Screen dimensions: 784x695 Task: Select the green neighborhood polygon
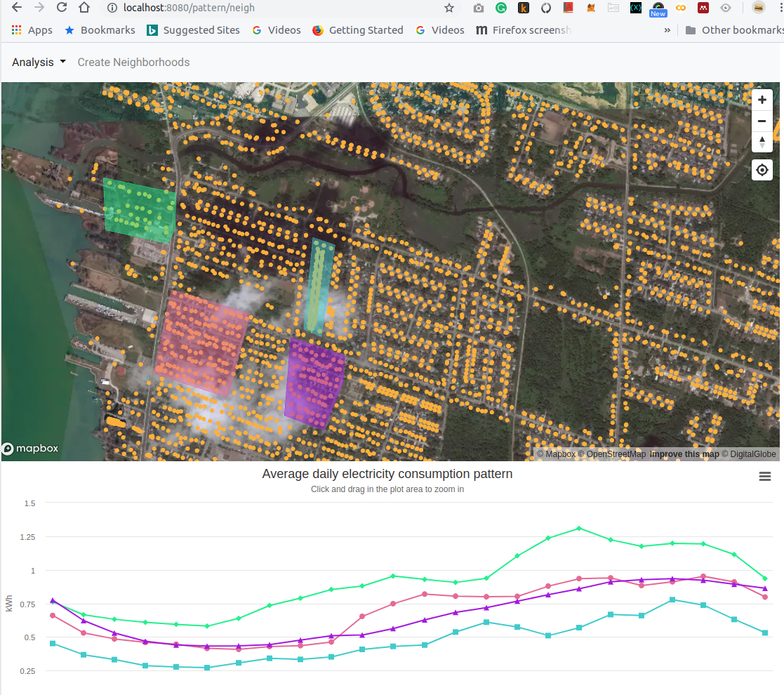[x=140, y=211]
